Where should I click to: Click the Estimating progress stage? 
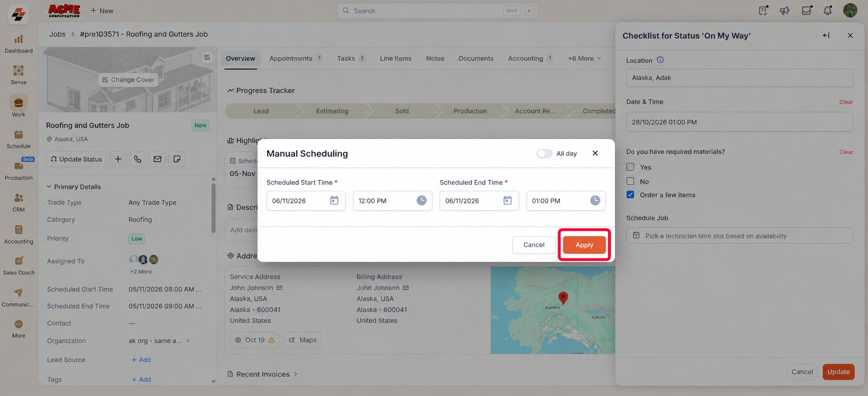[332, 111]
